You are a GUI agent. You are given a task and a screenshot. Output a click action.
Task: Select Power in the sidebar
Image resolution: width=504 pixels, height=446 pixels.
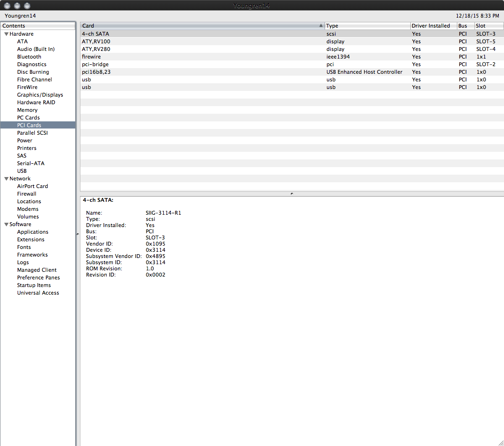click(24, 140)
